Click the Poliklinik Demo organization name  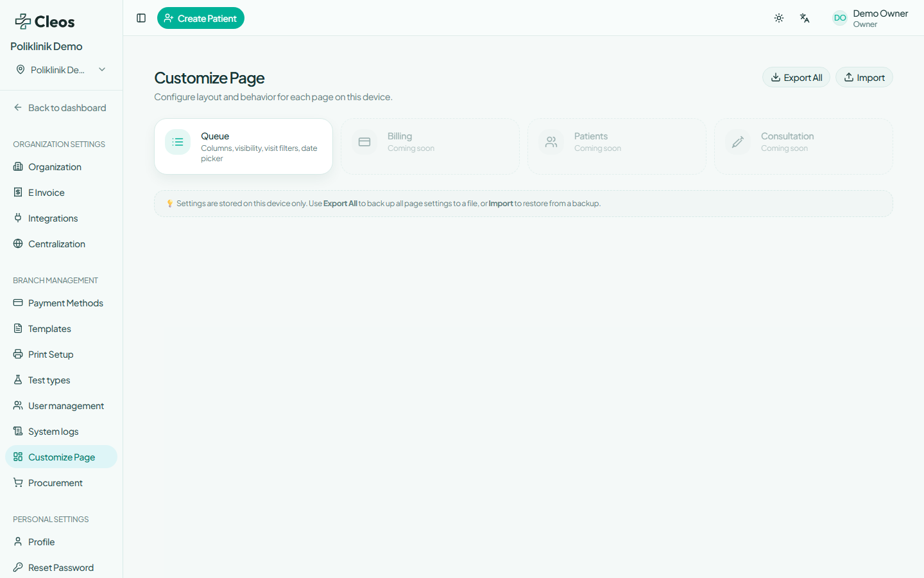pyautogui.click(x=46, y=46)
